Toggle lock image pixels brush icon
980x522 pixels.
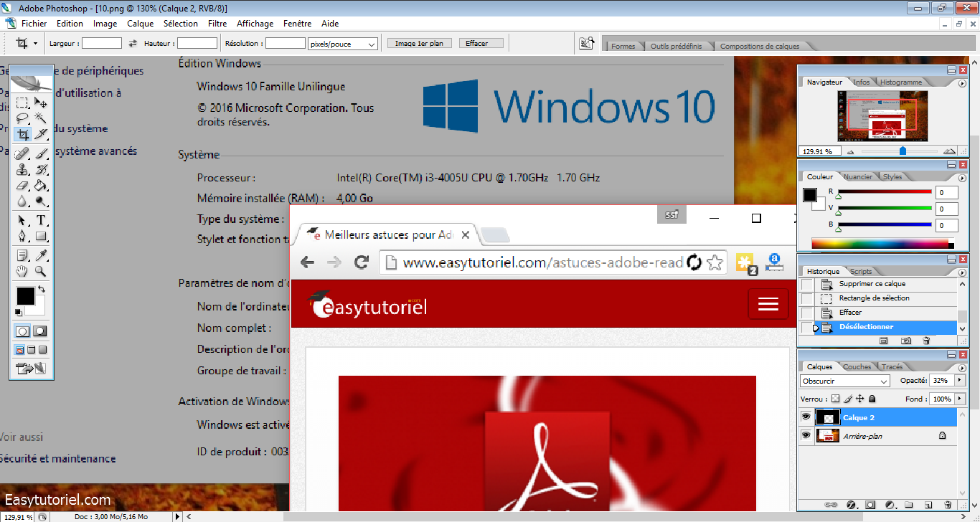coord(848,399)
